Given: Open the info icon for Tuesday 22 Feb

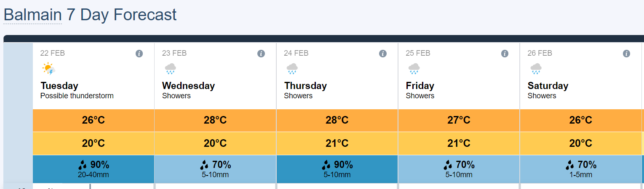Looking at the screenshot, I should 139,54.
